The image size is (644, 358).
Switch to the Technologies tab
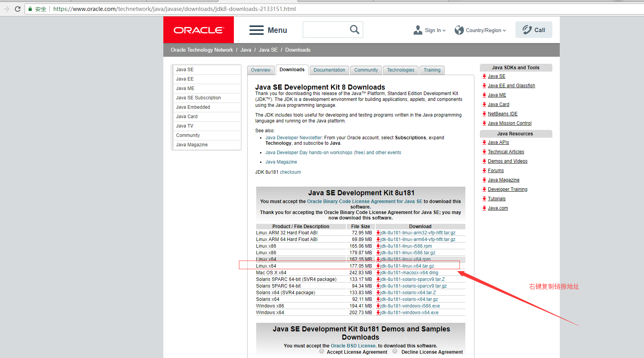pos(401,70)
